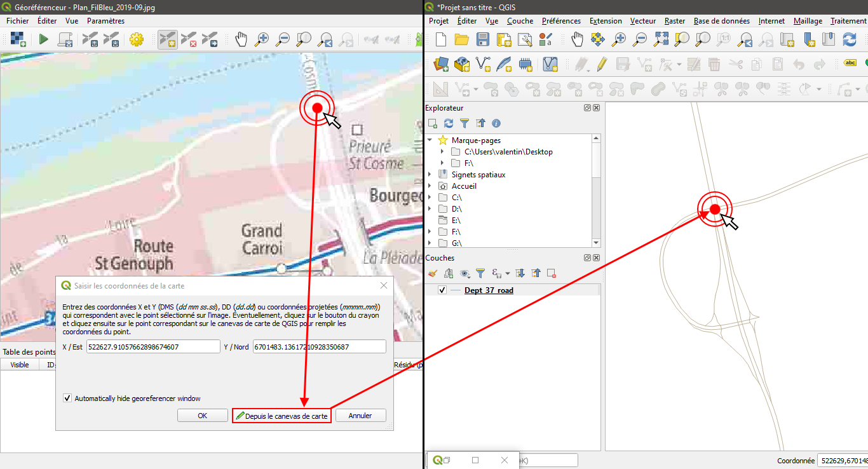868x469 pixels.
Task: Click the eye icon to manage layer visibility
Action: (x=465, y=274)
